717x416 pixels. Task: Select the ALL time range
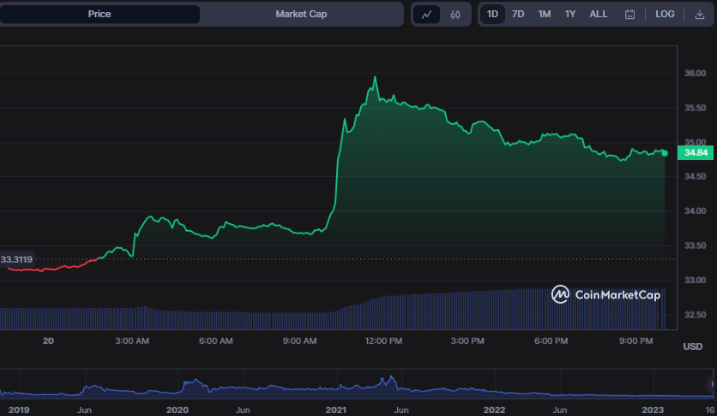598,14
